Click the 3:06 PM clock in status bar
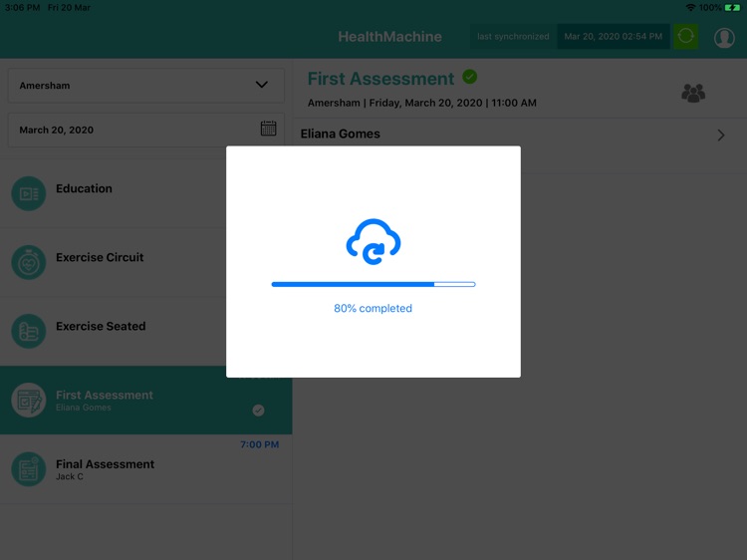 pos(22,8)
